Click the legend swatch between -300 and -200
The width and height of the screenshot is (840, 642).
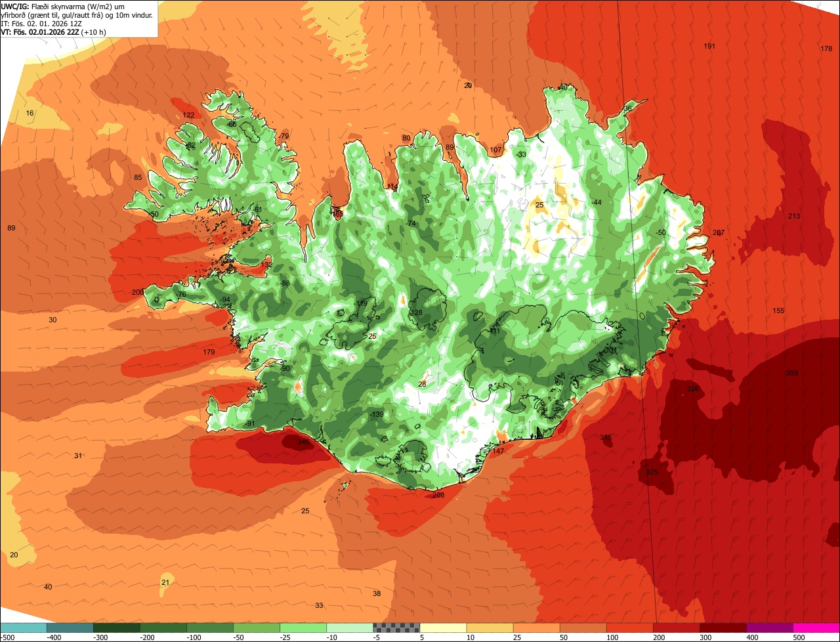116,628
